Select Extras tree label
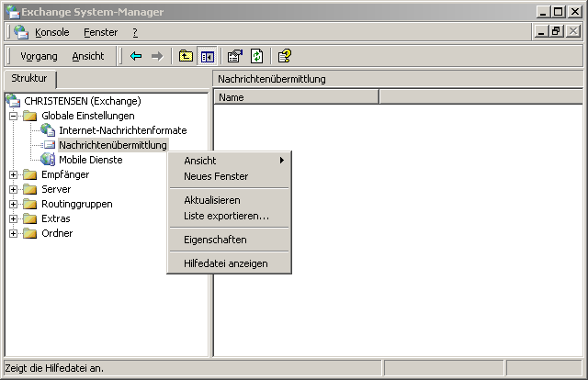Screen dimensions: 588x380 tap(56, 218)
